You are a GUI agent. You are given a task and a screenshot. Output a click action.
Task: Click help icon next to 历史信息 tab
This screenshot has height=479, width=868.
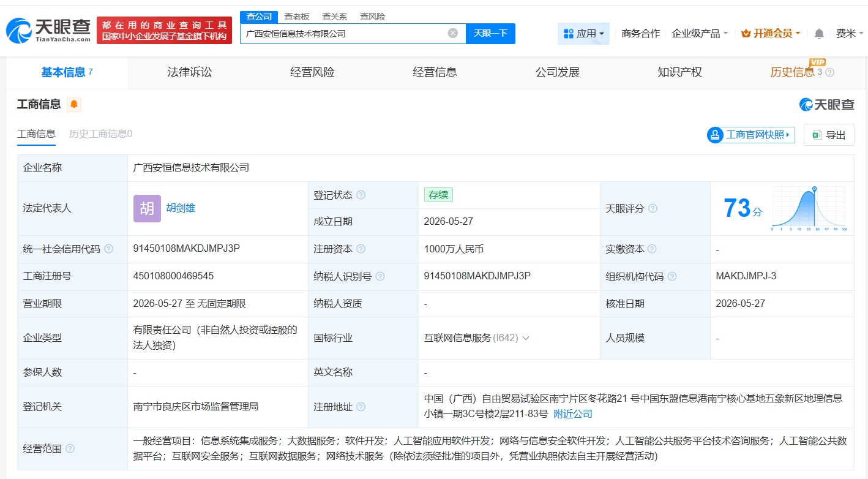[x=830, y=72]
